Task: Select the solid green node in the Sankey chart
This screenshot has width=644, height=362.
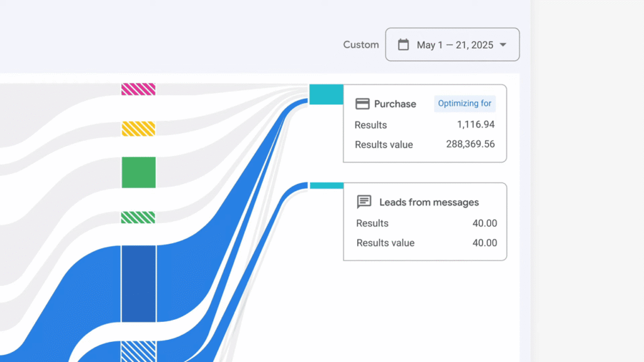Action: [138, 172]
